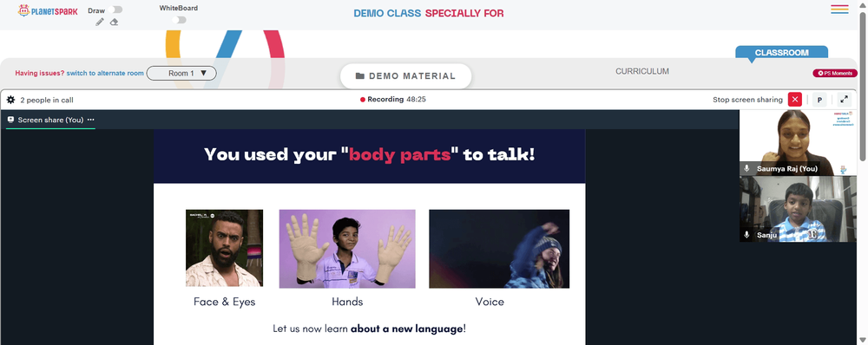Click the Demo Class Specially For heading
868x345 pixels.
429,13
